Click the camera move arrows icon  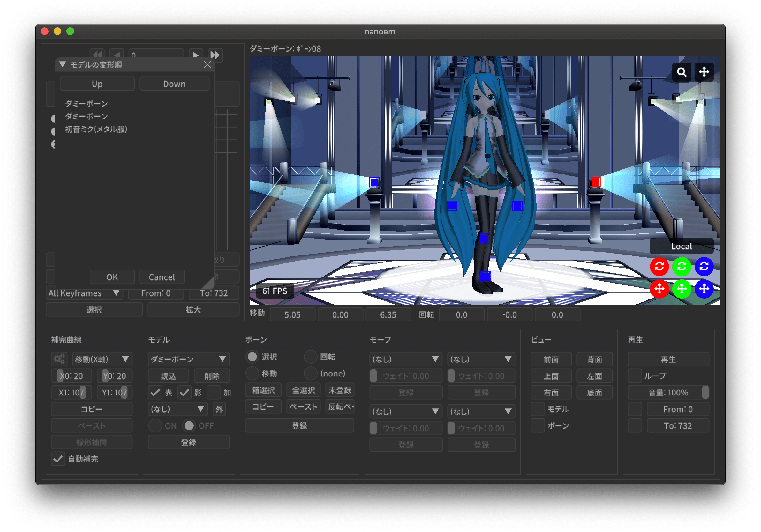tap(704, 72)
